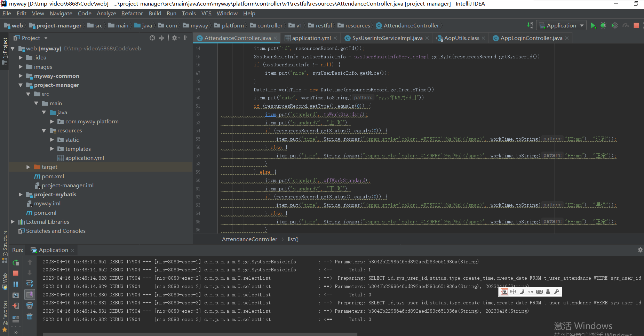Open the VCS menu

(206, 13)
